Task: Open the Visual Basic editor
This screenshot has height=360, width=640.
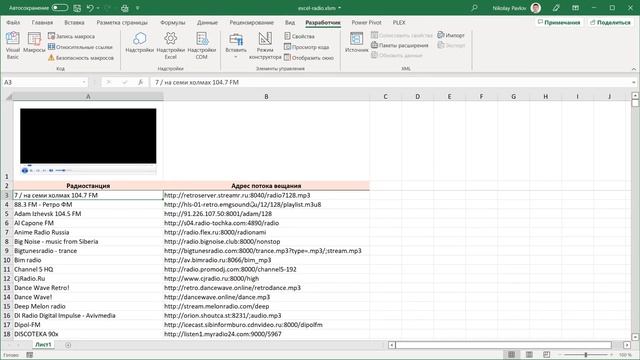Action: pos(13,45)
